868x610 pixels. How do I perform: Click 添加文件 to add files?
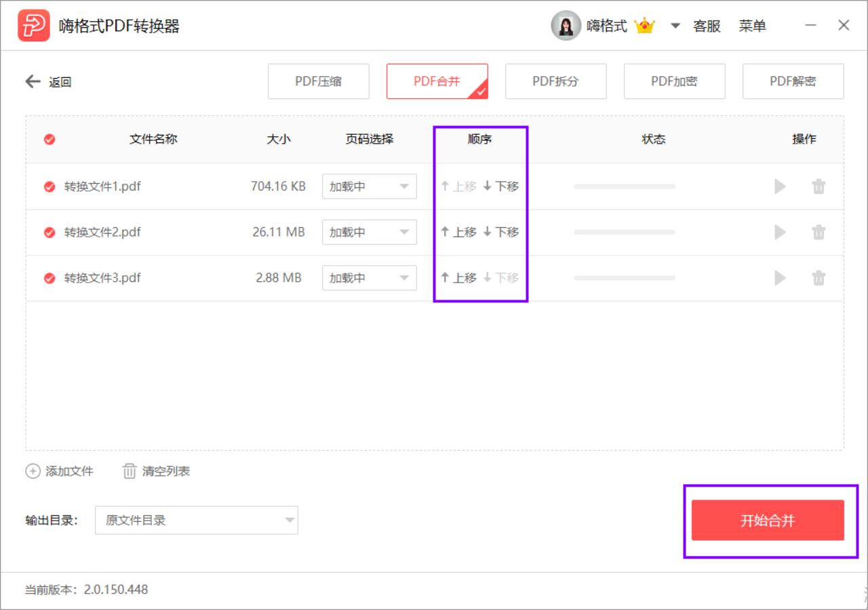pyautogui.click(x=60, y=471)
